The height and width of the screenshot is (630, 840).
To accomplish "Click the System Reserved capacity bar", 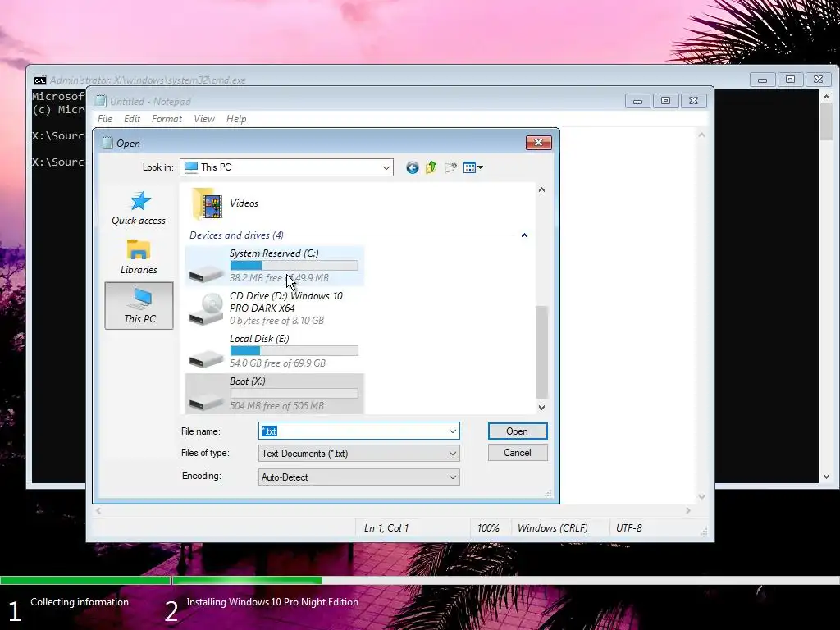I will pos(294,266).
